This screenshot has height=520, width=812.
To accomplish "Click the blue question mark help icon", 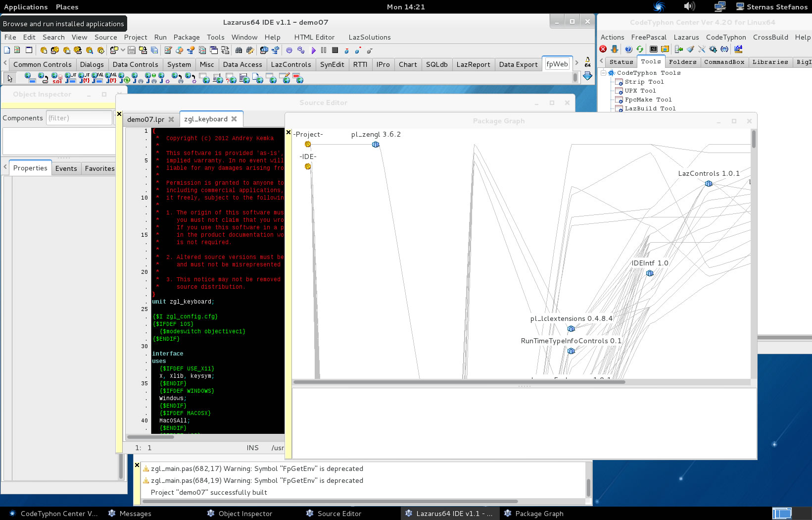I will [x=628, y=49].
